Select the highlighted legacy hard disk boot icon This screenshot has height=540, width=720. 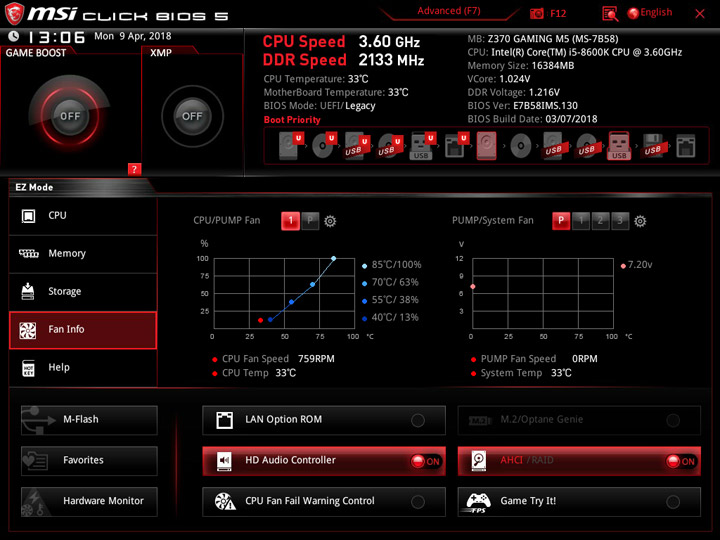coord(486,146)
